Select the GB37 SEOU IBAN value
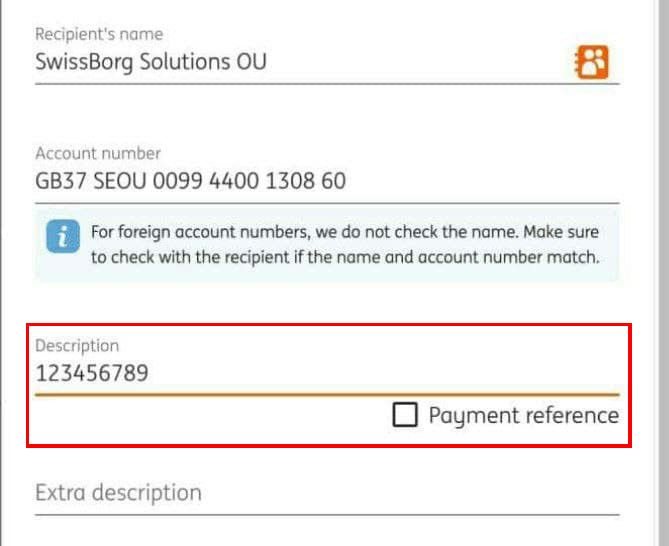The height and width of the screenshot is (546, 669). (x=191, y=182)
